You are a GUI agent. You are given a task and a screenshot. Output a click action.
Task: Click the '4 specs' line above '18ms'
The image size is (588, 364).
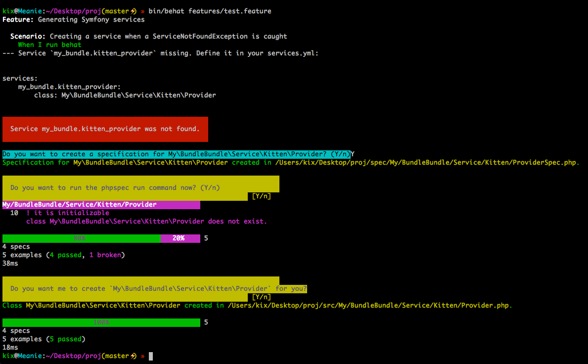coord(16,331)
